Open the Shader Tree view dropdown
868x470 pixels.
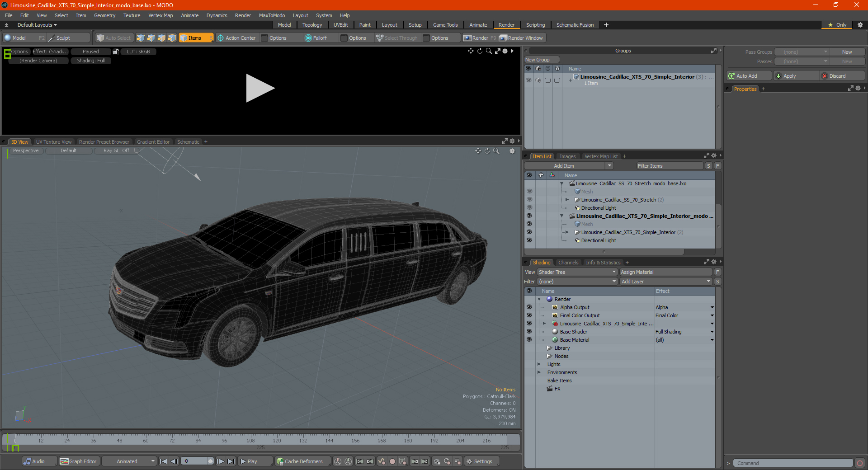(x=577, y=272)
